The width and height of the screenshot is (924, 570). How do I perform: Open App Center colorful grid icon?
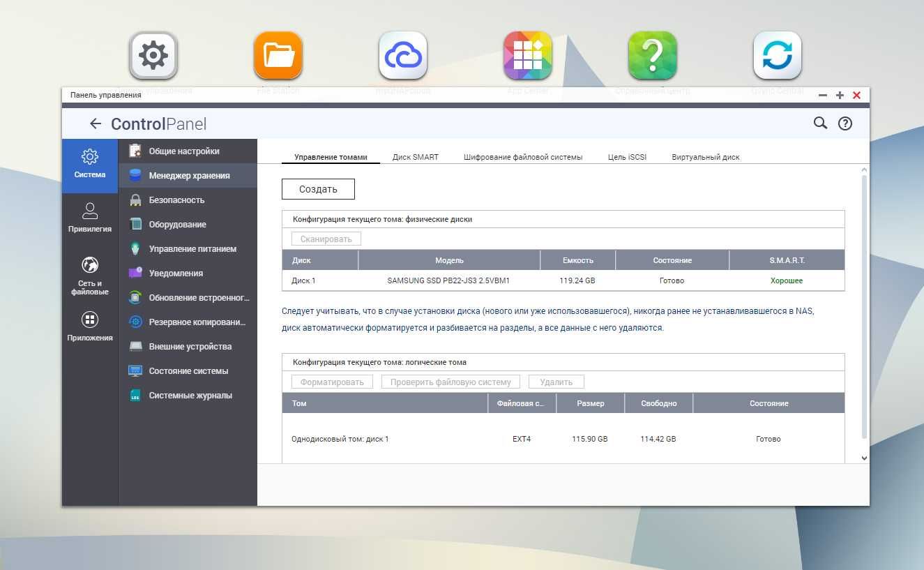tap(528, 55)
